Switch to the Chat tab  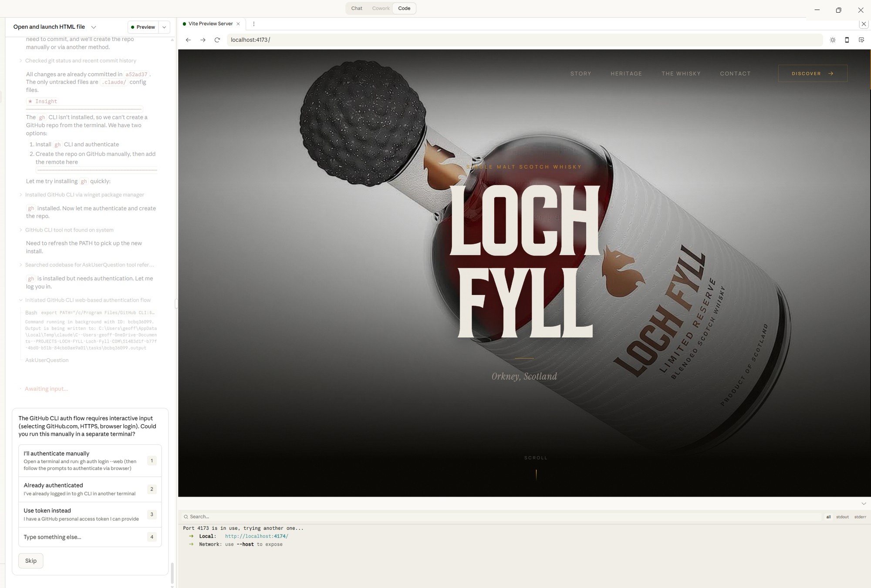coord(357,8)
